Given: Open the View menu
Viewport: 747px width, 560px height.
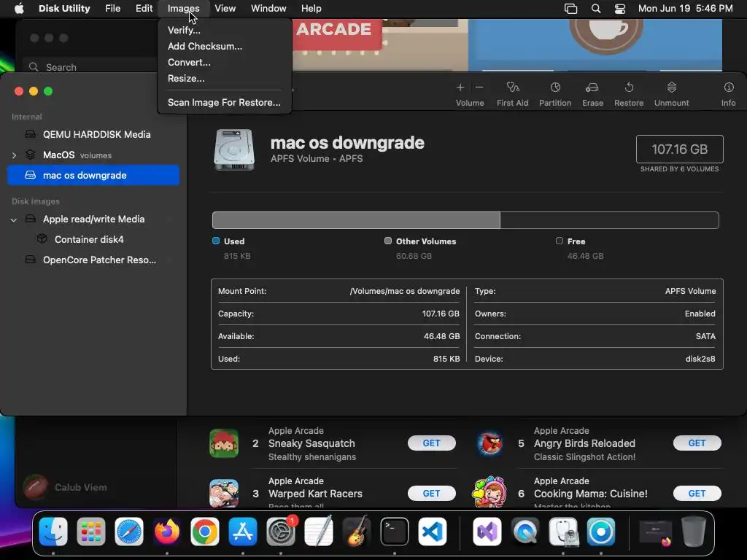Looking at the screenshot, I should click(225, 9).
